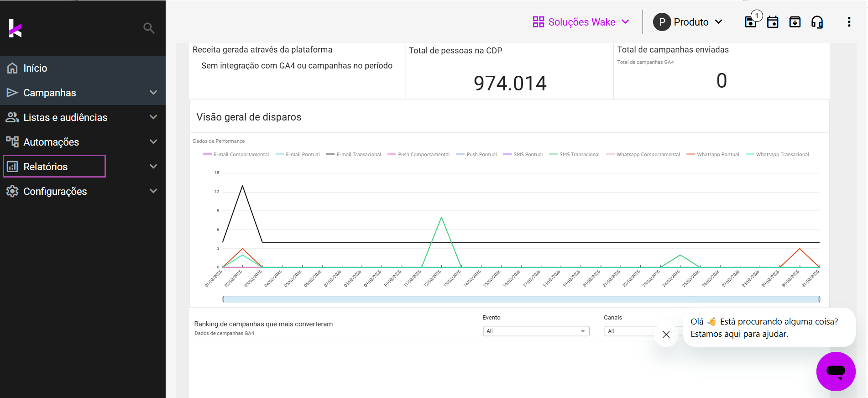Open the notifications icon with badge 1

pyautogui.click(x=751, y=22)
